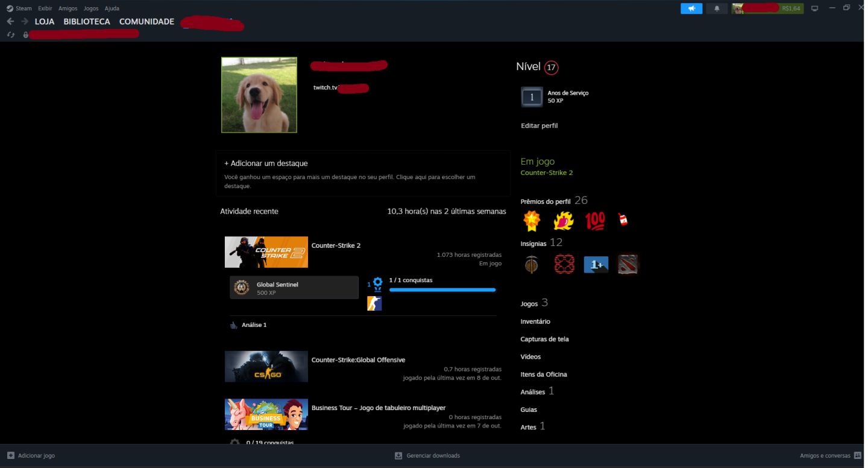Click Editar perfil
Screen dimensions: 868x468
point(539,125)
